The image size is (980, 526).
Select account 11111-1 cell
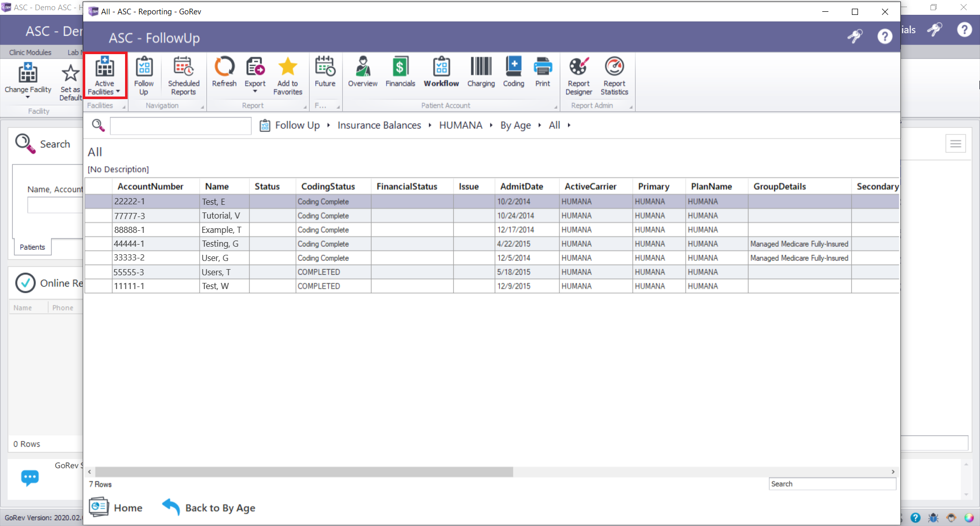156,286
